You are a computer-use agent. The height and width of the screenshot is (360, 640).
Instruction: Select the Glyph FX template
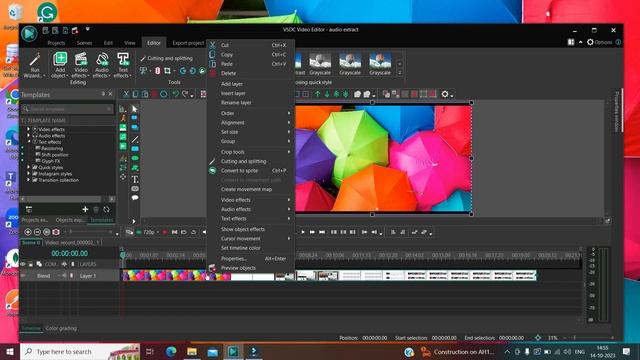(51, 161)
